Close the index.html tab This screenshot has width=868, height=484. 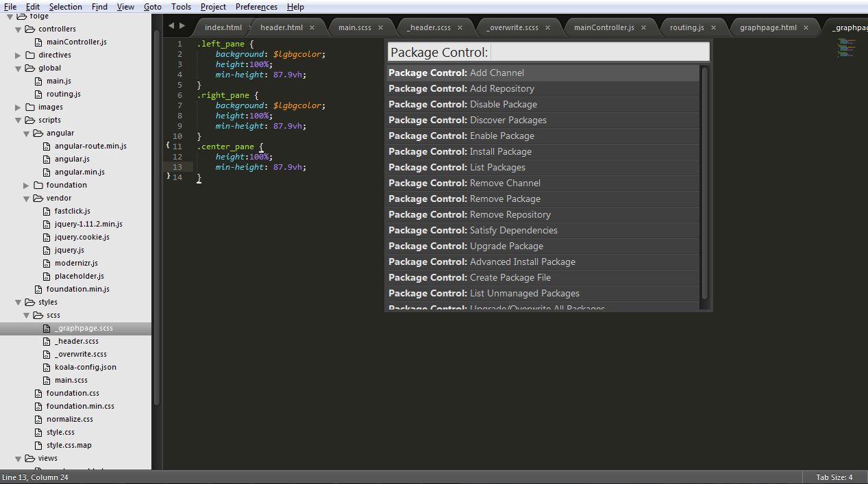tap(248, 27)
